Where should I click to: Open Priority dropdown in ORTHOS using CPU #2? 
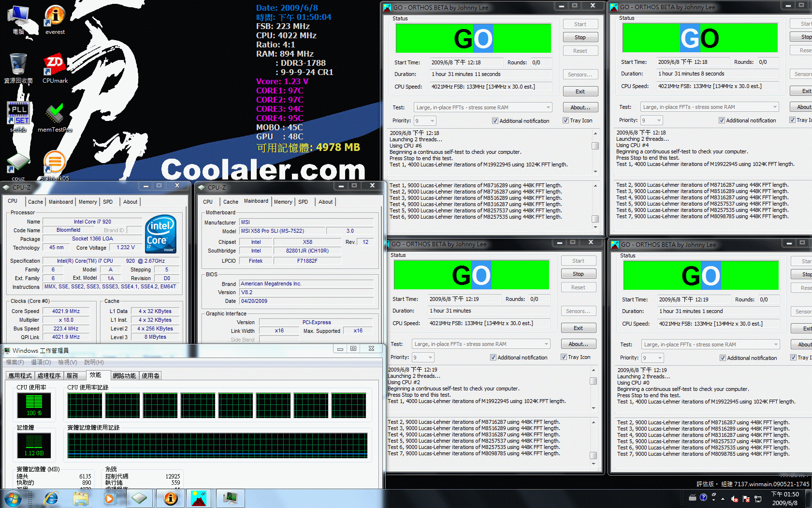[x=423, y=357]
